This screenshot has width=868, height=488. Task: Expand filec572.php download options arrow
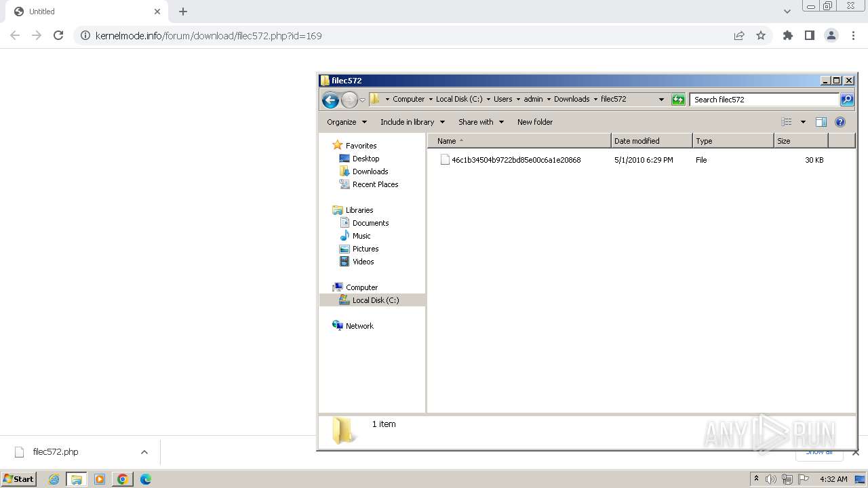144,452
